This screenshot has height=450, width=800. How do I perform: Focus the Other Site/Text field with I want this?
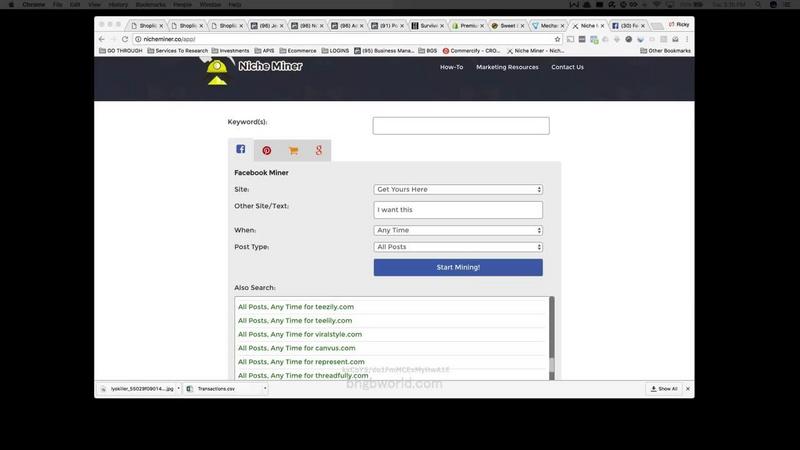click(458, 210)
